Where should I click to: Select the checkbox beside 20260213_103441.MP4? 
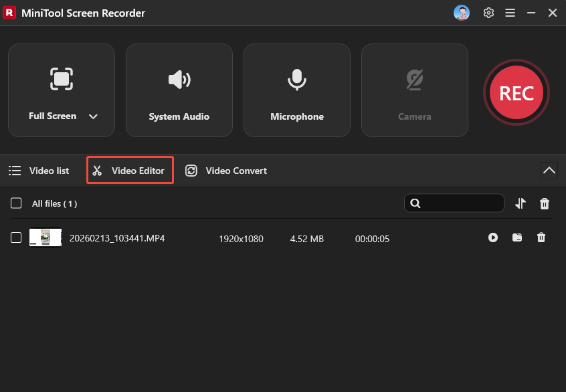point(15,237)
